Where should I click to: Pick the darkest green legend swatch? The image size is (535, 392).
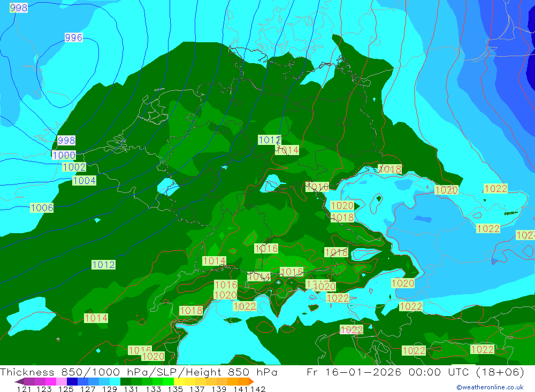click(x=126, y=381)
